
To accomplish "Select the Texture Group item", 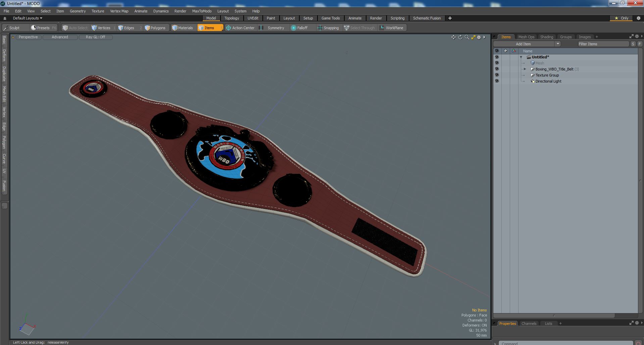I will coord(547,75).
